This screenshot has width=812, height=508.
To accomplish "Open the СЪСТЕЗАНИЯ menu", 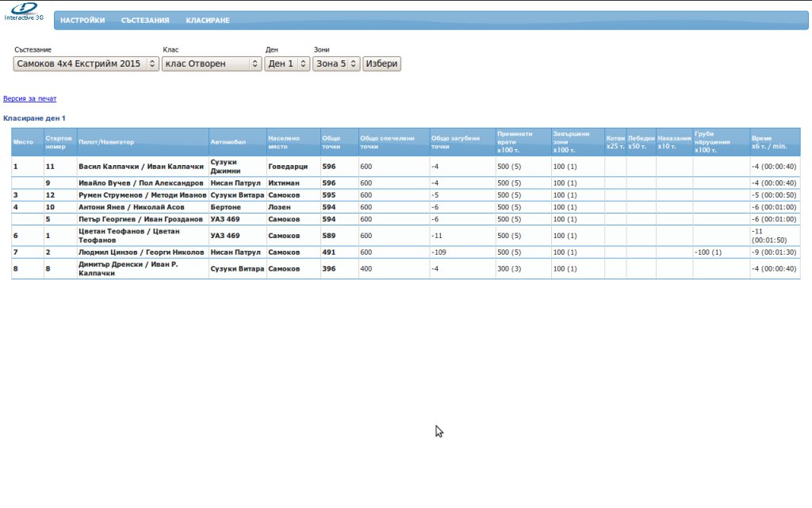I will [145, 21].
